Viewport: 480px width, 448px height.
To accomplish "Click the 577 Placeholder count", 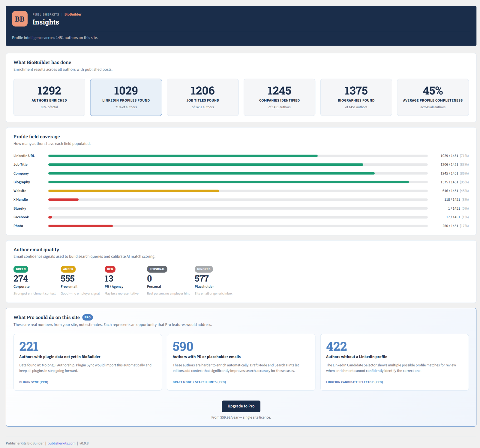I will pos(202,279).
